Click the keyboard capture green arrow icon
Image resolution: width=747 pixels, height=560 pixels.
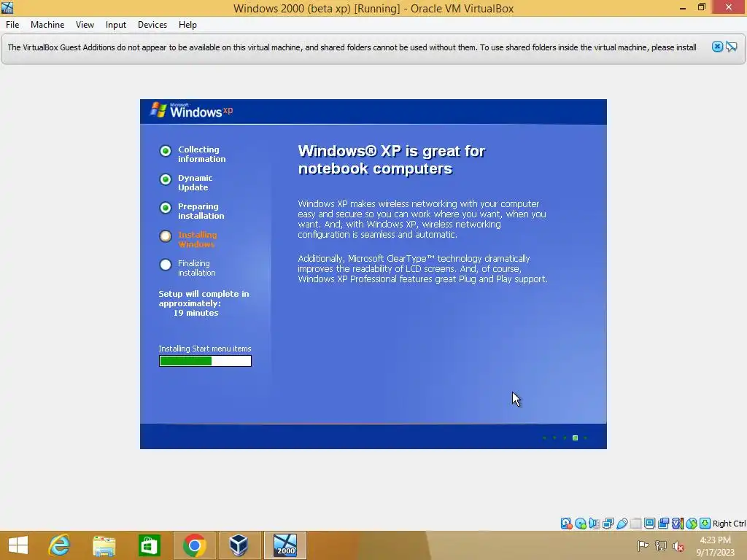coord(705,524)
